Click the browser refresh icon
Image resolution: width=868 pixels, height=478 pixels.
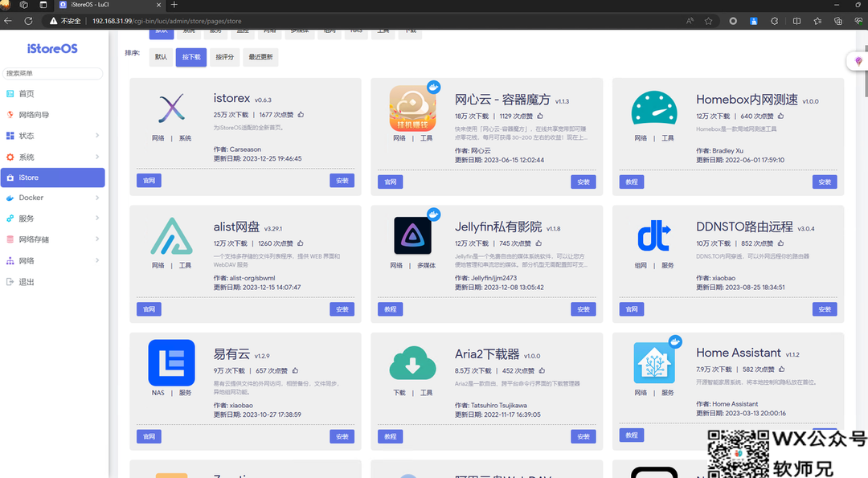click(x=28, y=21)
